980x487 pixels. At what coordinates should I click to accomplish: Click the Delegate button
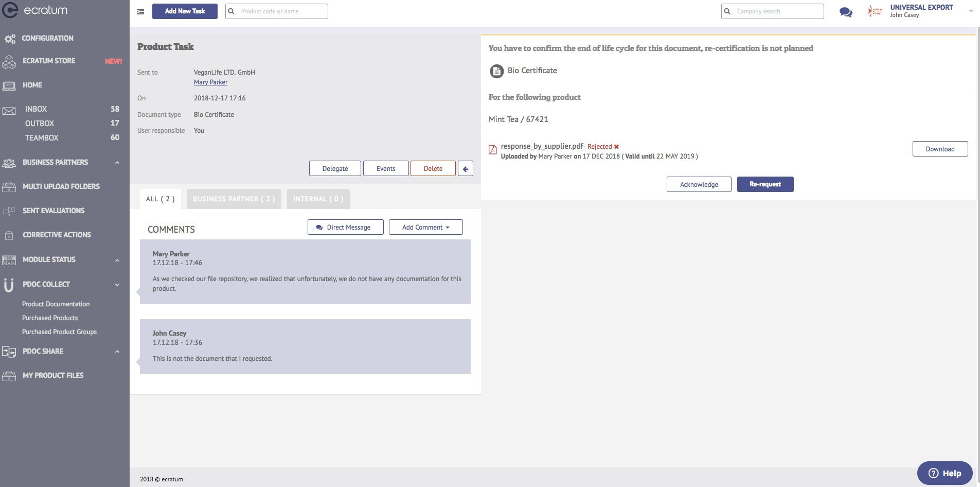[335, 168]
